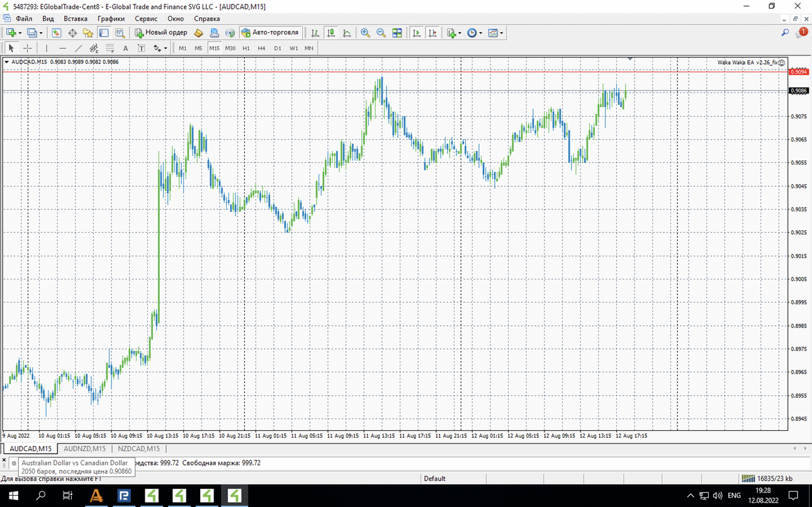Switch timeframe to M5
812x507 pixels.
coord(198,48)
